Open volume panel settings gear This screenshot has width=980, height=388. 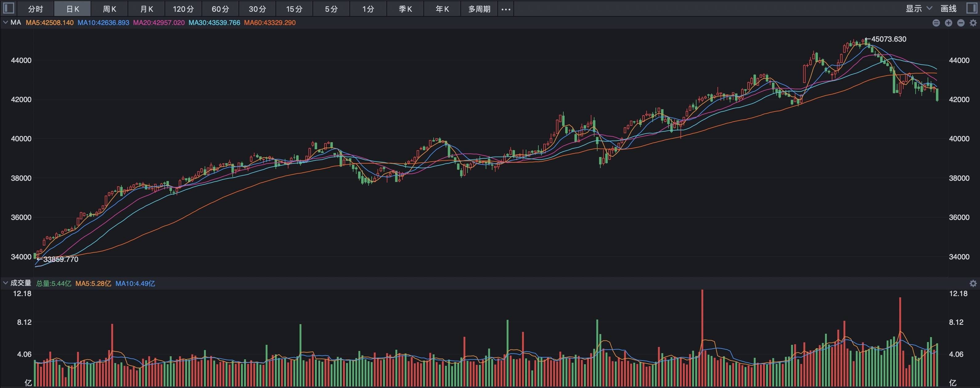pyautogui.click(x=973, y=283)
